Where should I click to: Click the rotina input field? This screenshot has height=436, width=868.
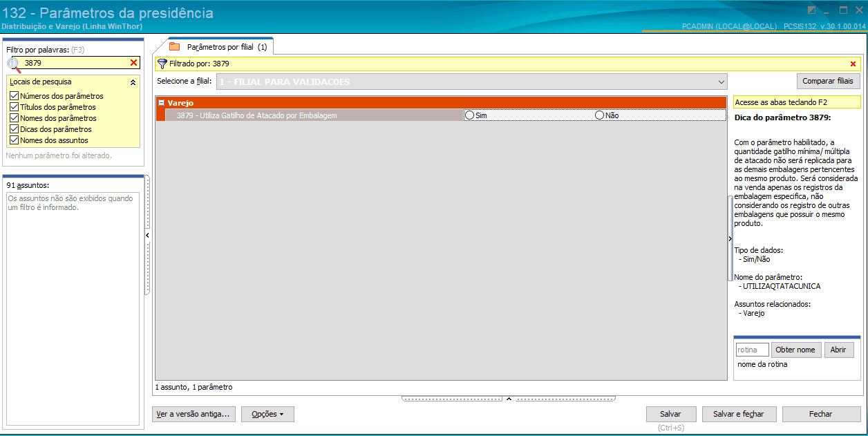point(752,350)
